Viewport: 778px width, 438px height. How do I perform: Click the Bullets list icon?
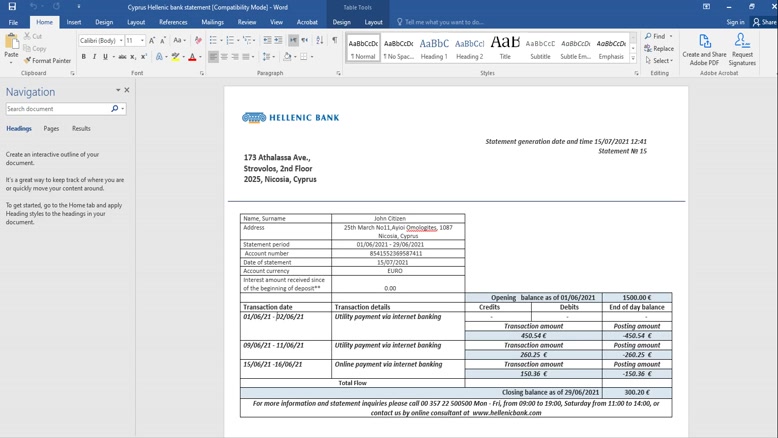pos(213,41)
